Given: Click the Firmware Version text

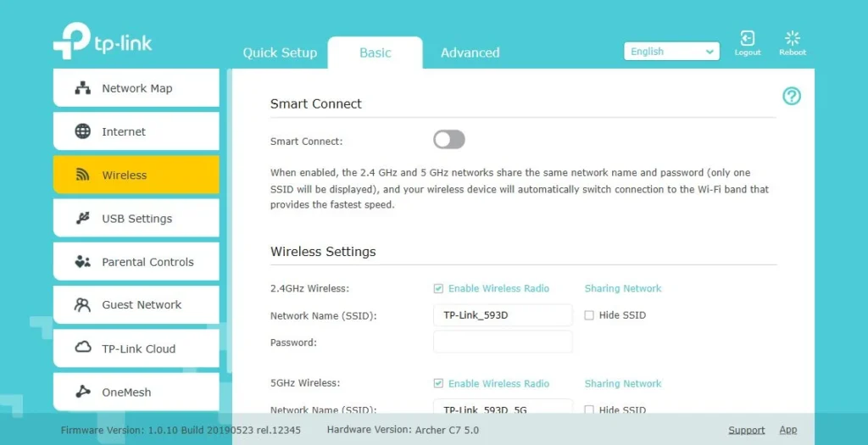Looking at the screenshot, I should pos(181,430).
